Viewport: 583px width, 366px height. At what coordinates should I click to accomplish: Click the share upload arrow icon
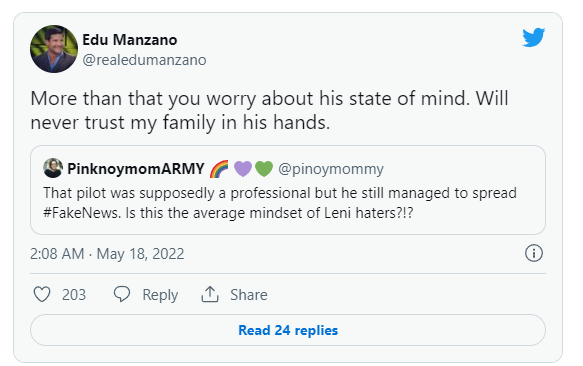pos(210,294)
